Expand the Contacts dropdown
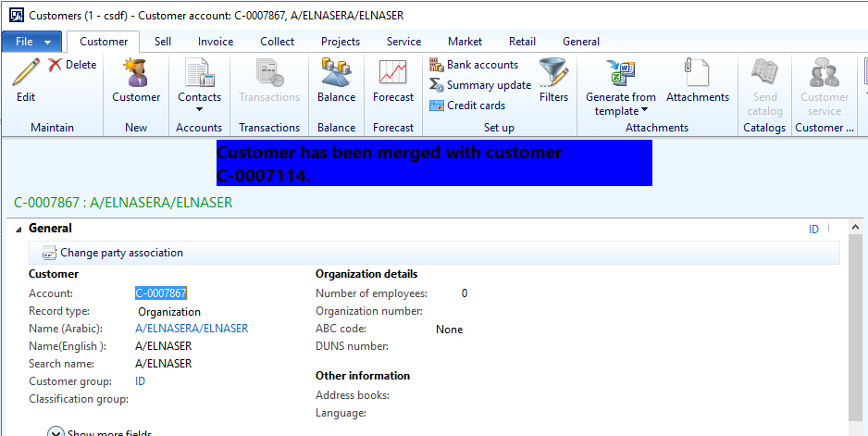Image resolution: width=868 pixels, height=436 pixels. click(199, 108)
